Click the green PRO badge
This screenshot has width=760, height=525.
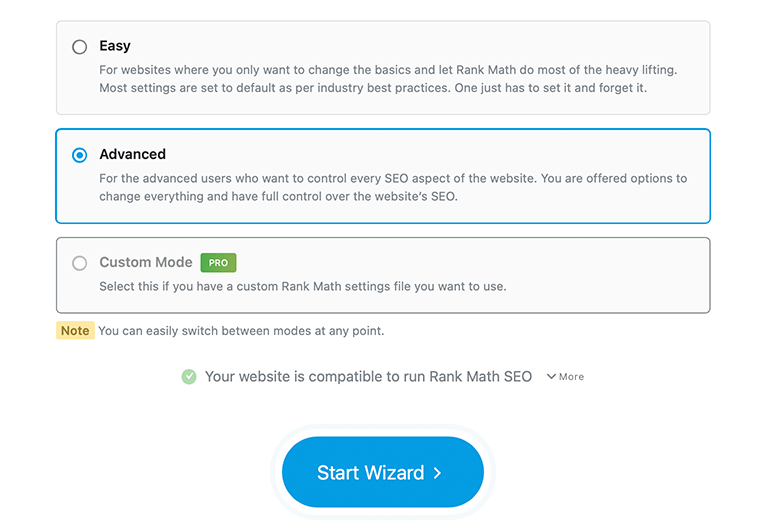(x=218, y=263)
